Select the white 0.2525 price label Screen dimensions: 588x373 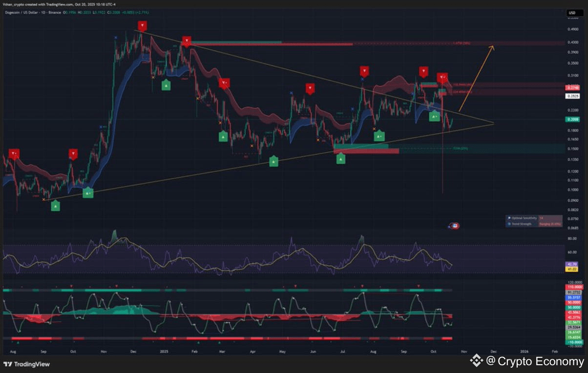coord(572,96)
